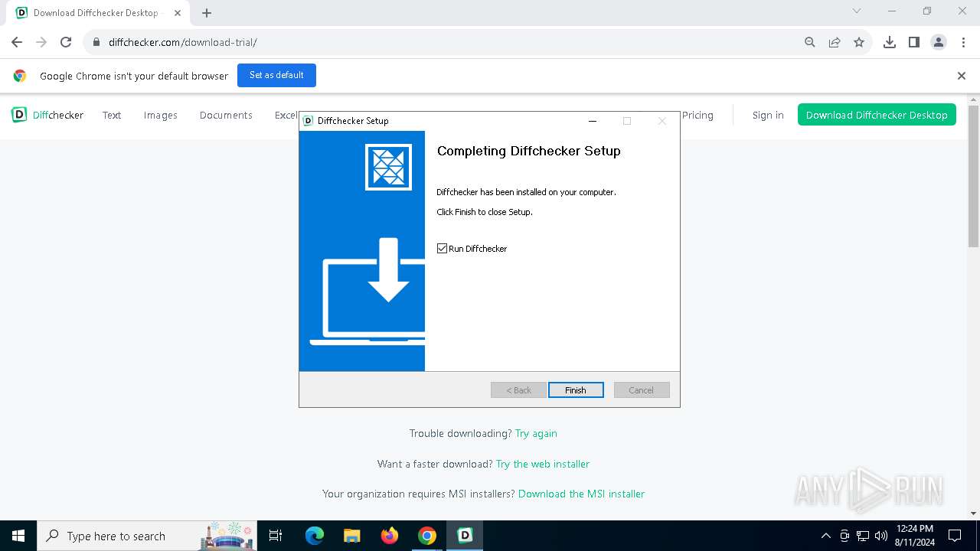Open Chrome downloads tray
The width and height of the screenshot is (980, 551).
pos(890,42)
